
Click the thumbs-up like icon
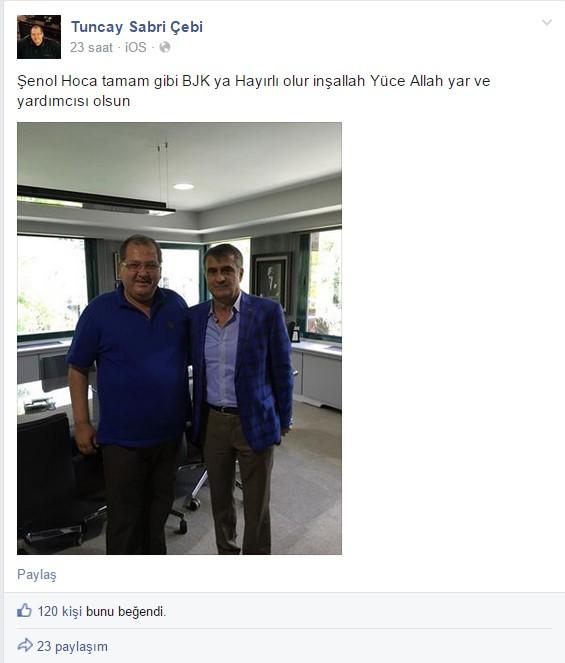point(24,611)
